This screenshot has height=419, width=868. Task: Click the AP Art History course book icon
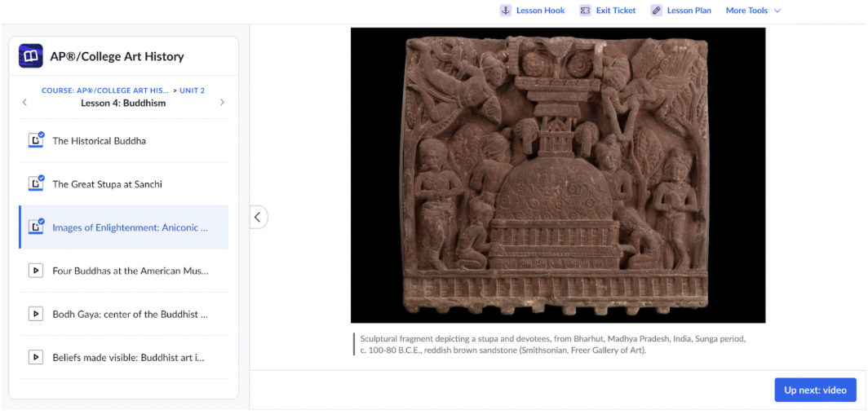[31, 56]
